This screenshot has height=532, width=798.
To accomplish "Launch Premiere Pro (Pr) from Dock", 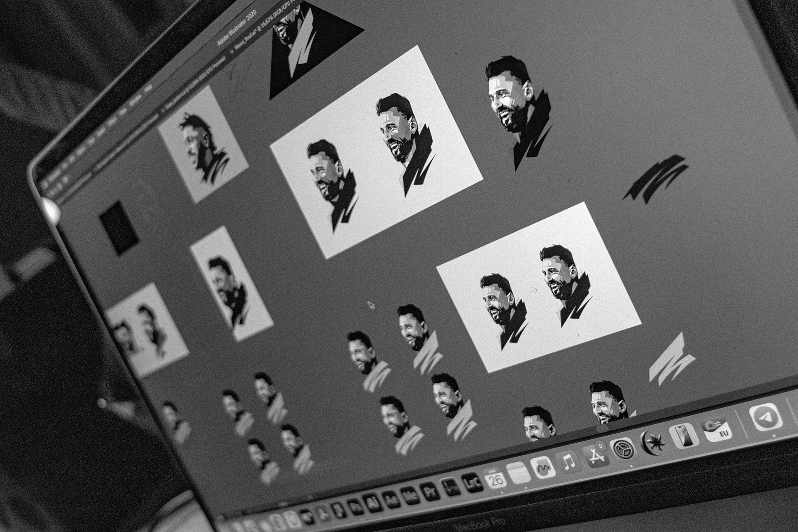I will (x=430, y=491).
